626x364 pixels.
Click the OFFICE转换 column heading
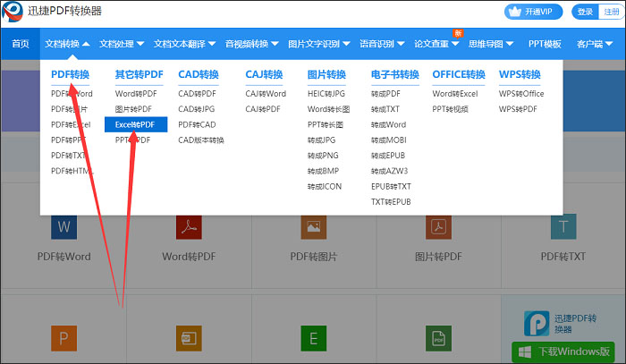pos(459,74)
